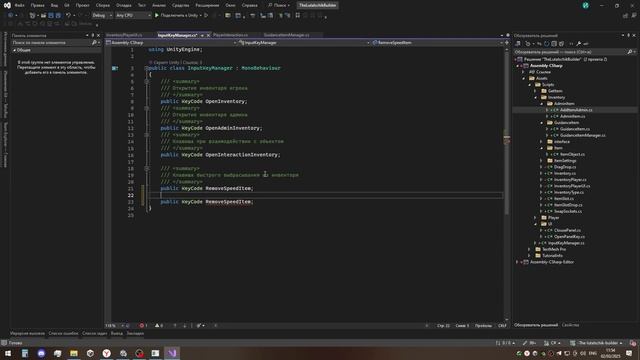This screenshot has width=640, height=360.
Task: Open the RemoveSpeedItem member navigation dropdown
Action: (x=438, y=42)
